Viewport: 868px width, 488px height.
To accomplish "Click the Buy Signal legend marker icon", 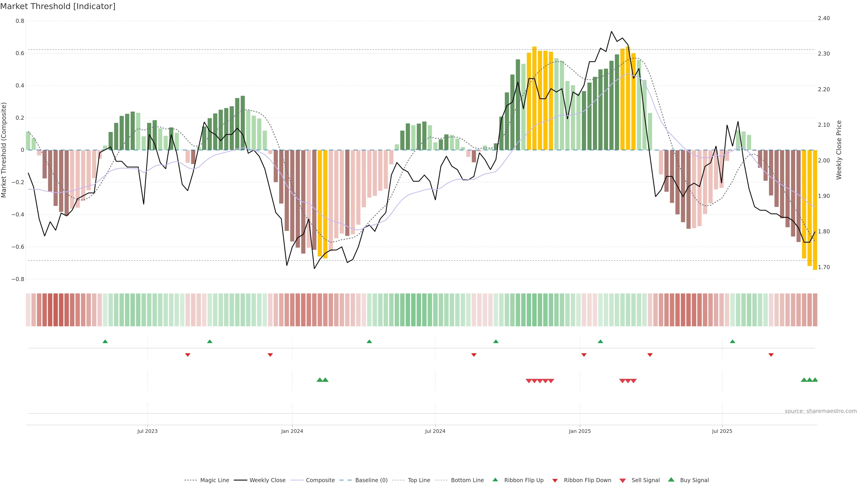I will click(x=671, y=480).
